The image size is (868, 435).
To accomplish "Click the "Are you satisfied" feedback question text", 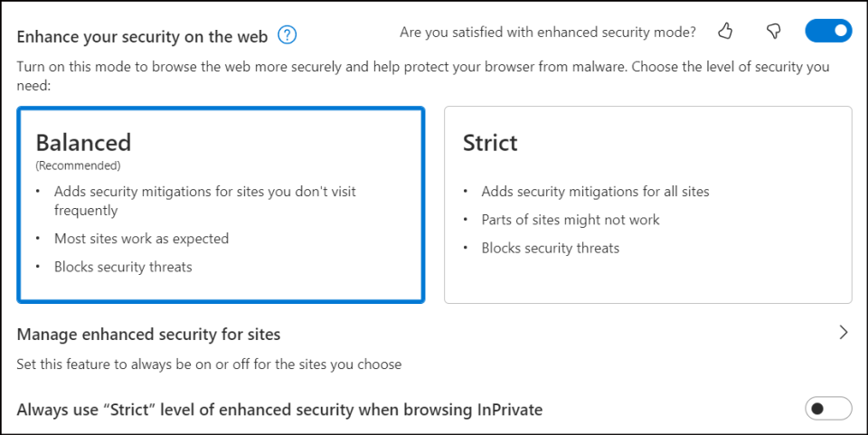I will coord(548,33).
